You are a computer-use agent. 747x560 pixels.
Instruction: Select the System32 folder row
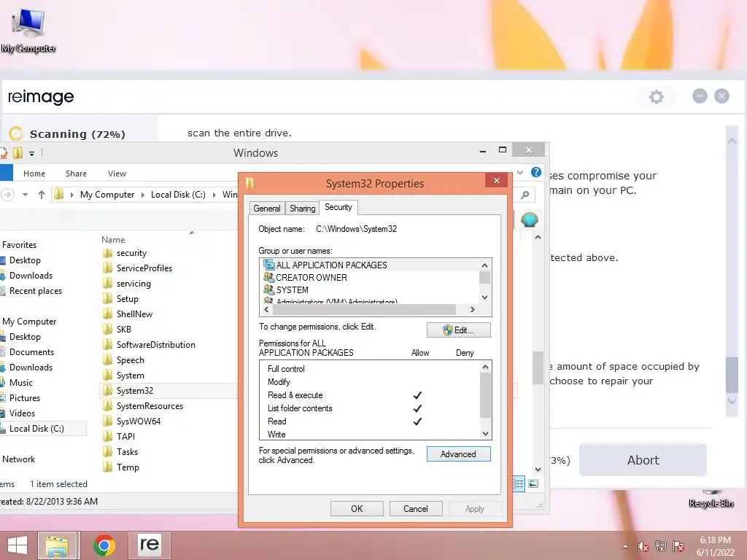tap(169, 391)
